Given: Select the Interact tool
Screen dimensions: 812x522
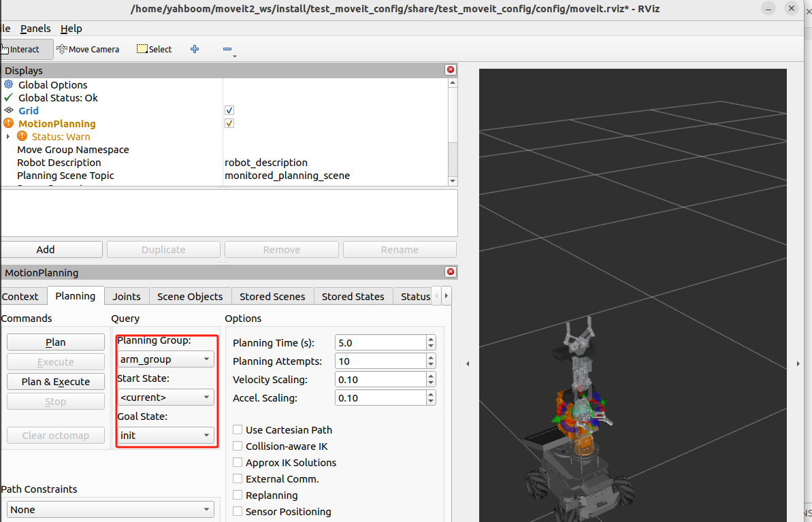Looking at the screenshot, I should coord(25,49).
